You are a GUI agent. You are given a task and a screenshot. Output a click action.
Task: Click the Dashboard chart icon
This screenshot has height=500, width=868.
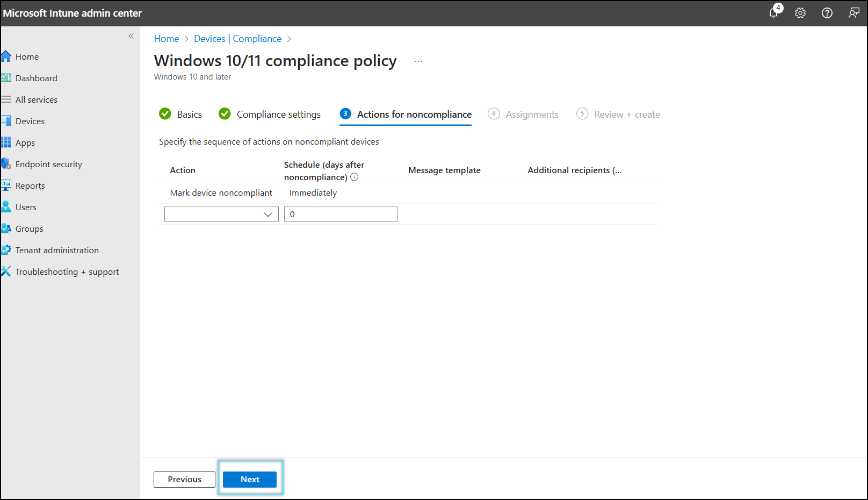(6, 78)
